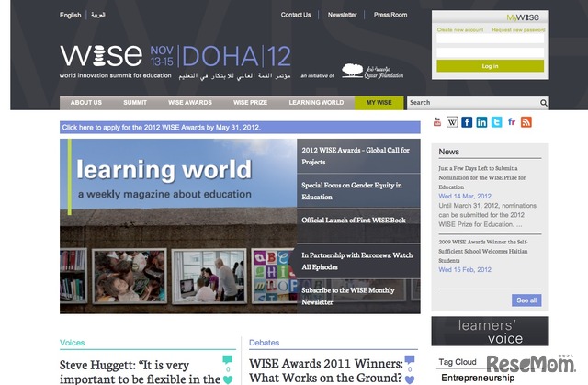Open the WISE Prize menu
Viewport: 588px width, 385px height.
coord(250,103)
